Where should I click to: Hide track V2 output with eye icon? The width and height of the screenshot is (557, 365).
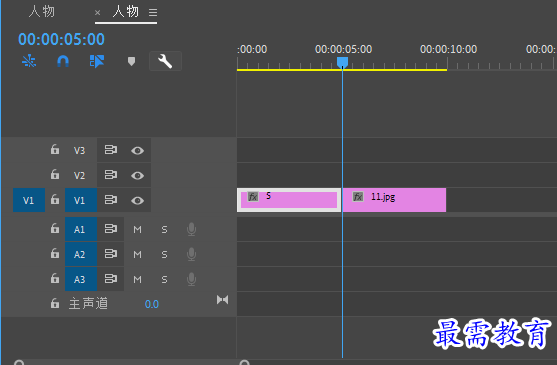[x=137, y=175]
